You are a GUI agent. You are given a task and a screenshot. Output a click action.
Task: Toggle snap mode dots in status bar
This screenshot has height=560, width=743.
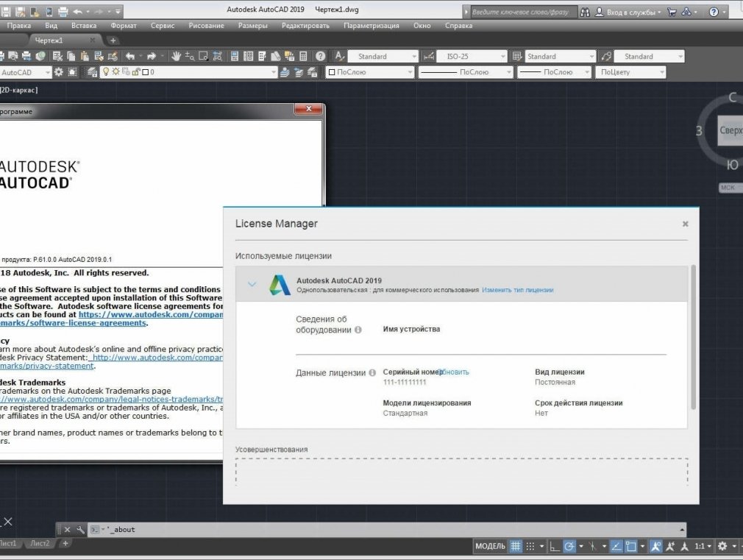pyautogui.click(x=530, y=546)
